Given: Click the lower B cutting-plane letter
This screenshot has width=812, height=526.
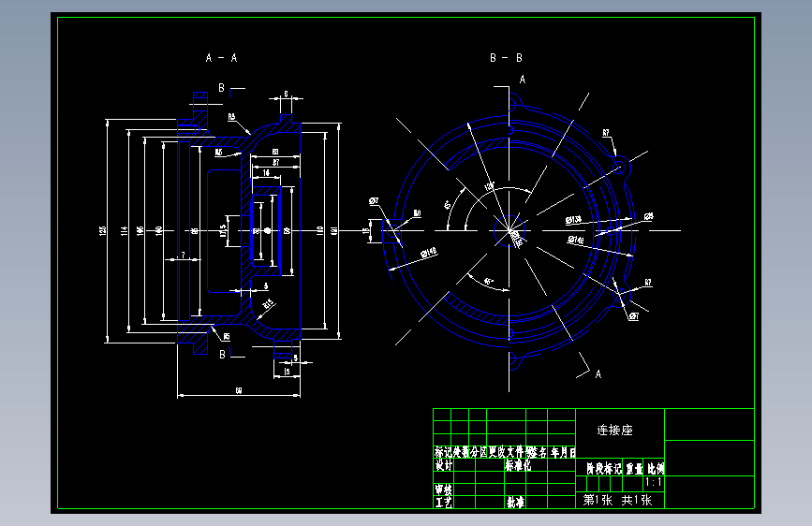Looking at the screenshot, I should [222, 354].
